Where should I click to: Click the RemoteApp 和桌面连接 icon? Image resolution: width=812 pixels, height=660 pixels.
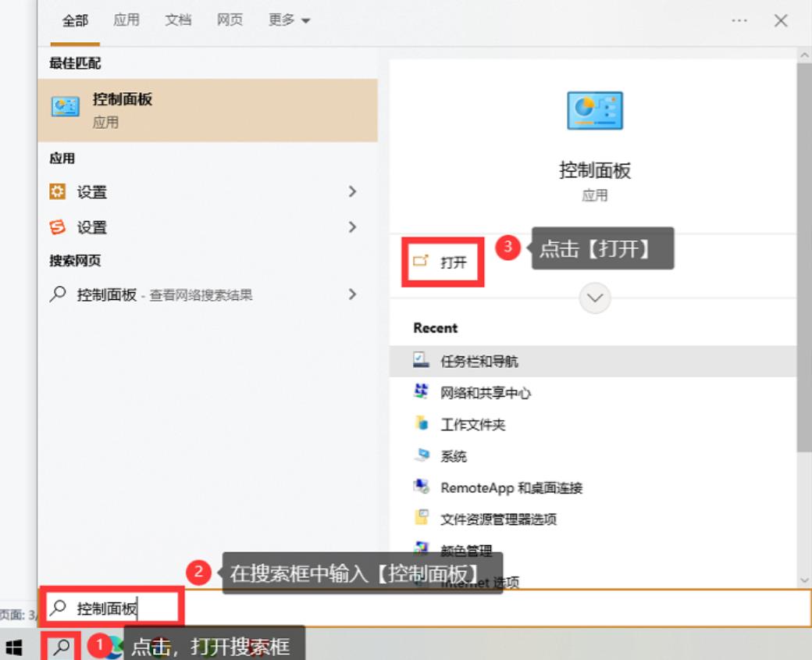(x=421, y=487)
